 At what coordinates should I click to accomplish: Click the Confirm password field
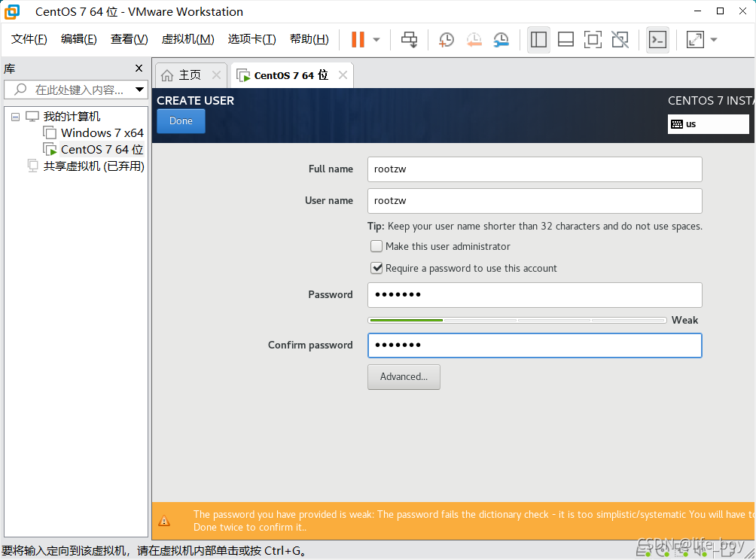[x=534, y=345]
